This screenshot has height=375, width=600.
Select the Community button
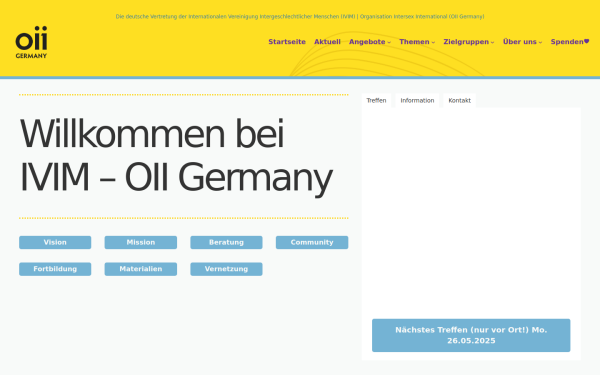point(312,242)
